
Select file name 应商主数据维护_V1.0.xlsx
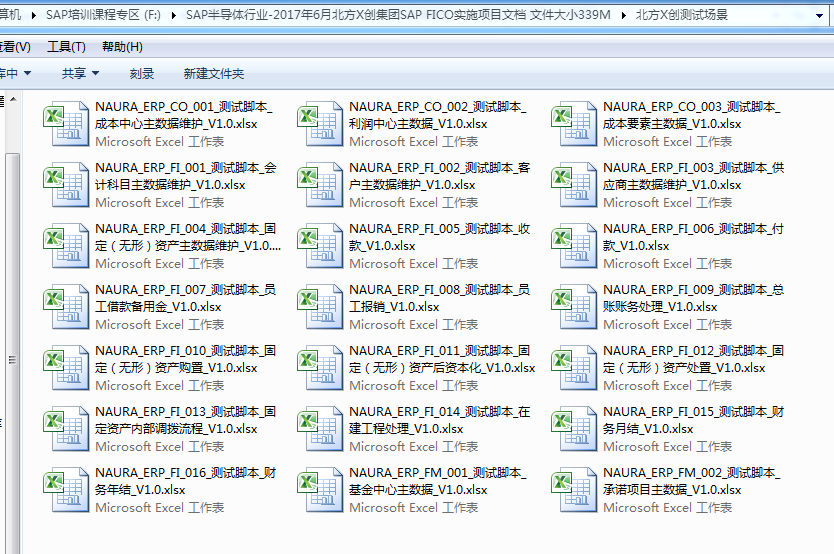coord(672,185)
